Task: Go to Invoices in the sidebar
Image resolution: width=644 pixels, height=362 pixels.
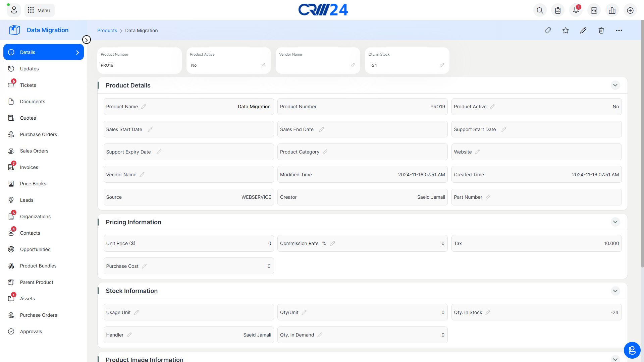Action: tap(29, 167)
